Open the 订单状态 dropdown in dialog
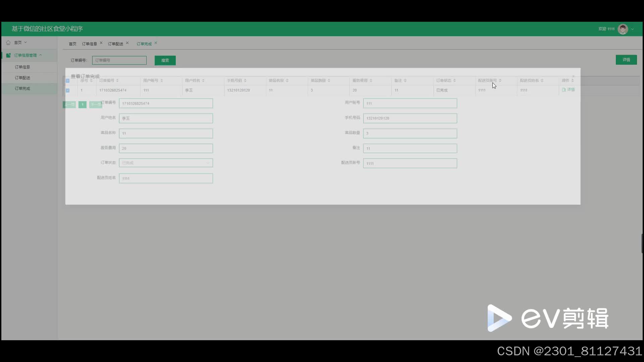Viewport: 644px width, 362px height. click(166, 163)
